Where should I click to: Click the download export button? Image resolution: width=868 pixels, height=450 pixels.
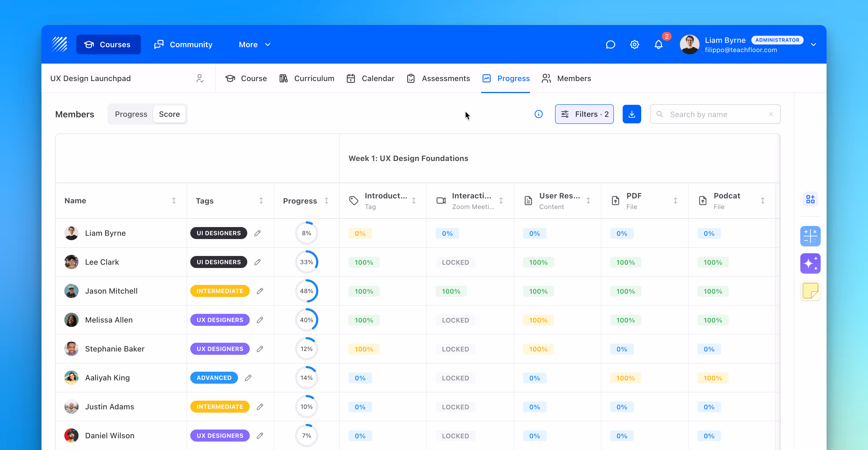coord(632,114)
